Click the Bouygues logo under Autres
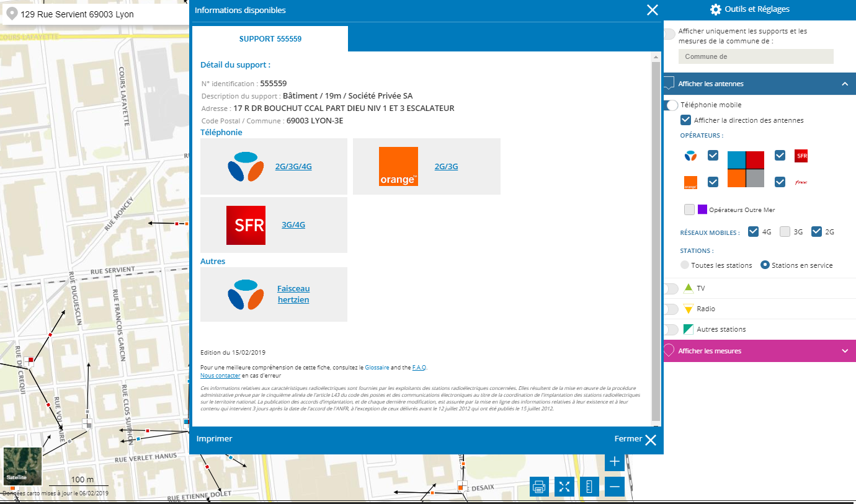This screenshot has width=856, height=504. 246,294
